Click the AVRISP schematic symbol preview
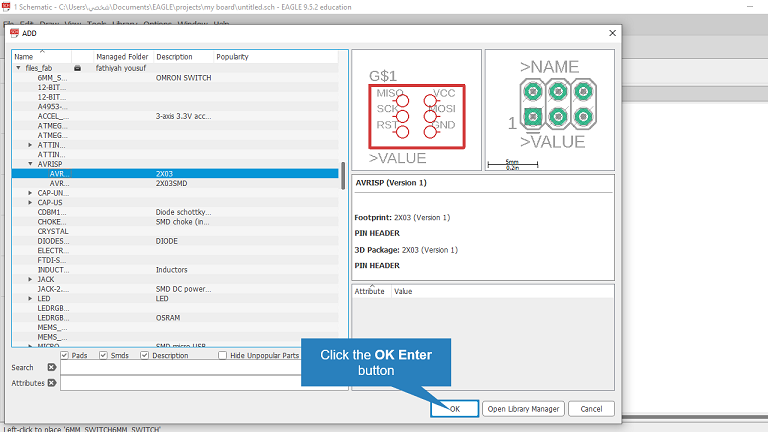768x432 pixels. tap(416, 110)
